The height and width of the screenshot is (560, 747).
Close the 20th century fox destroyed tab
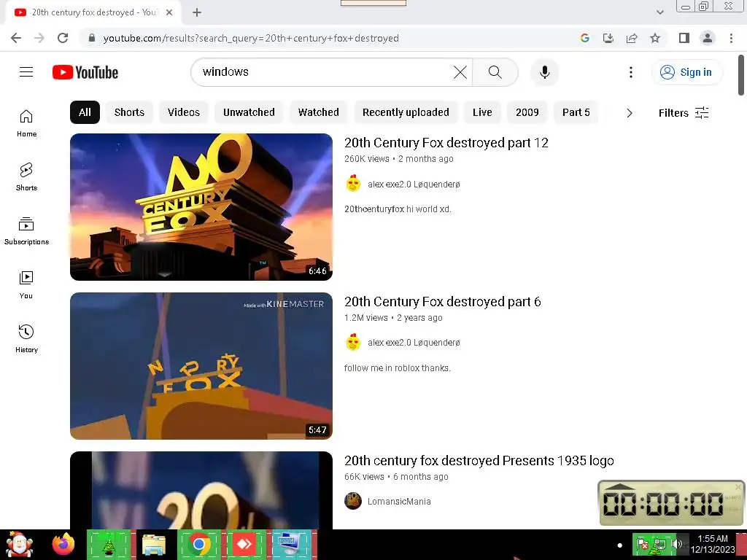169,12
